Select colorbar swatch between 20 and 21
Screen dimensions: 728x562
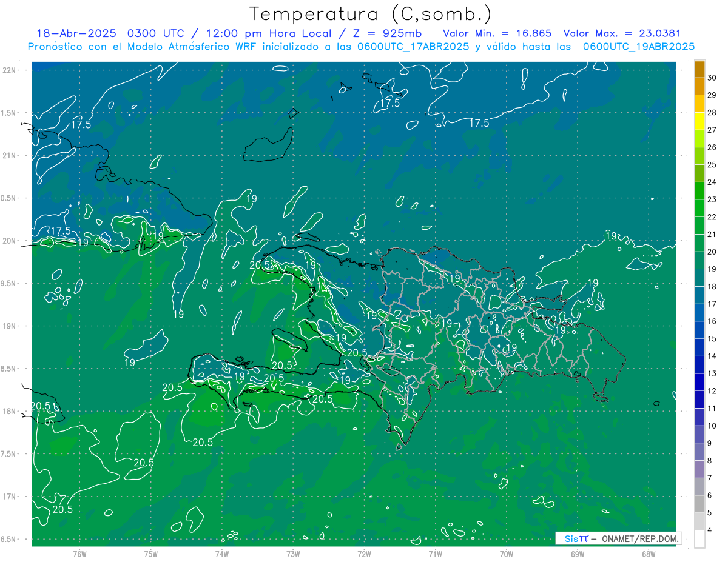pyautogui.click(x=700, y=244)
